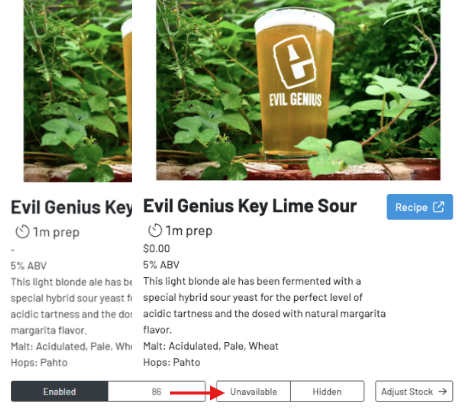Click the Evil Genius Key Lime Sour title
The image size is (460, 410).
point(250,206)
